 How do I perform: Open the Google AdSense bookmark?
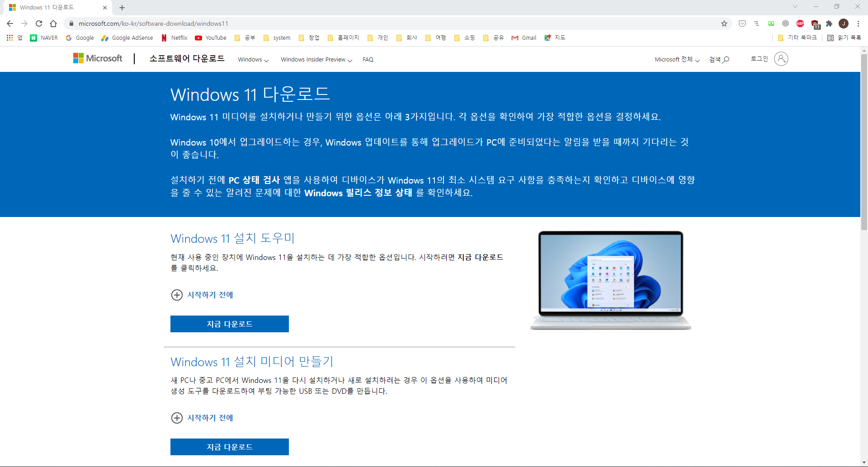click(x=127, y=38)
